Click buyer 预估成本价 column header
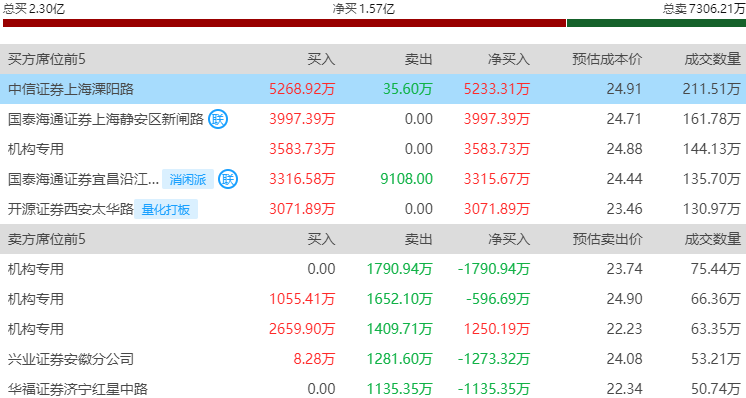 point(607,59)
